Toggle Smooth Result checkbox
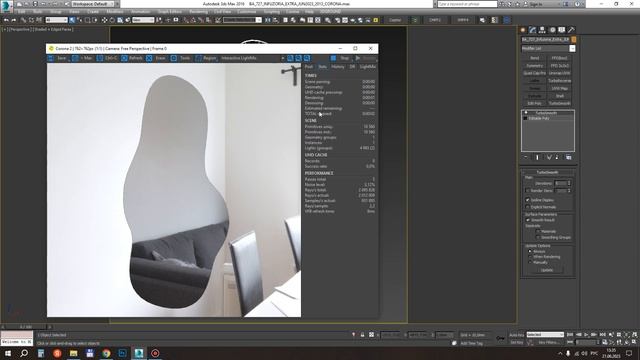 point(528,220)
